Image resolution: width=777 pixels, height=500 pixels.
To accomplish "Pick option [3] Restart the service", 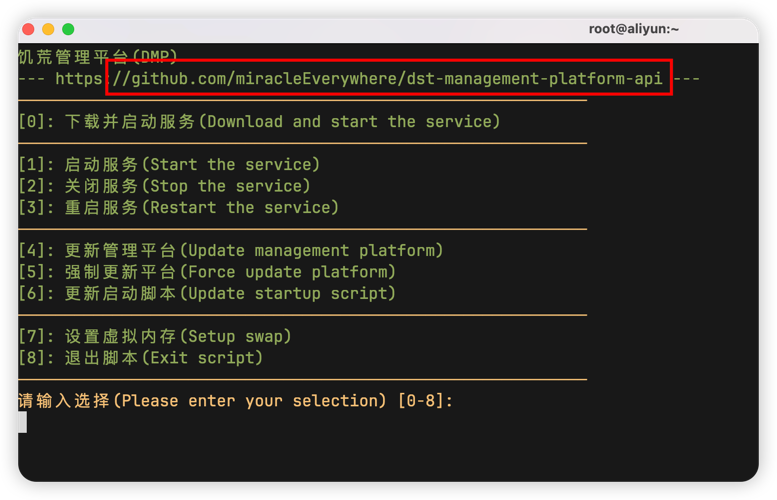I will pyautogui.click(x=178, y=208).
